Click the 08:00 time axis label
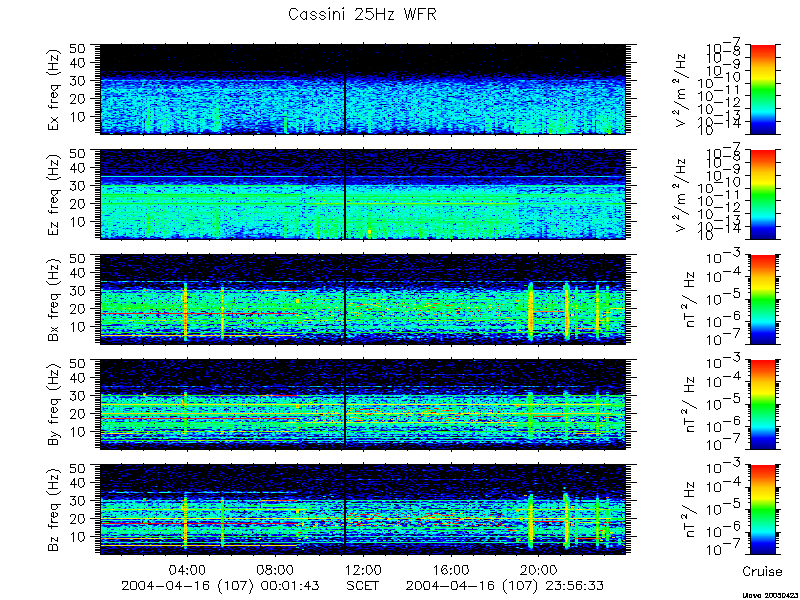 (x=276, y=569)
